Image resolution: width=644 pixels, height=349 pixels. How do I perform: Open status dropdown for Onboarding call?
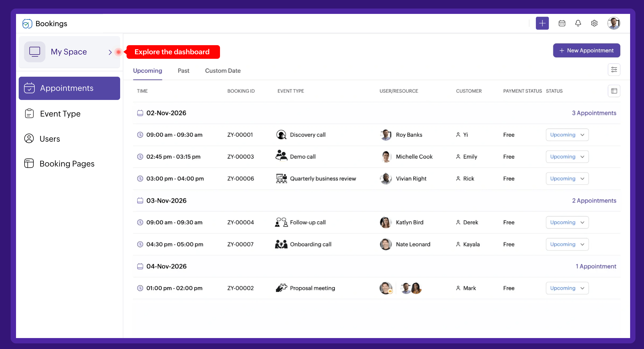(567, 244)
